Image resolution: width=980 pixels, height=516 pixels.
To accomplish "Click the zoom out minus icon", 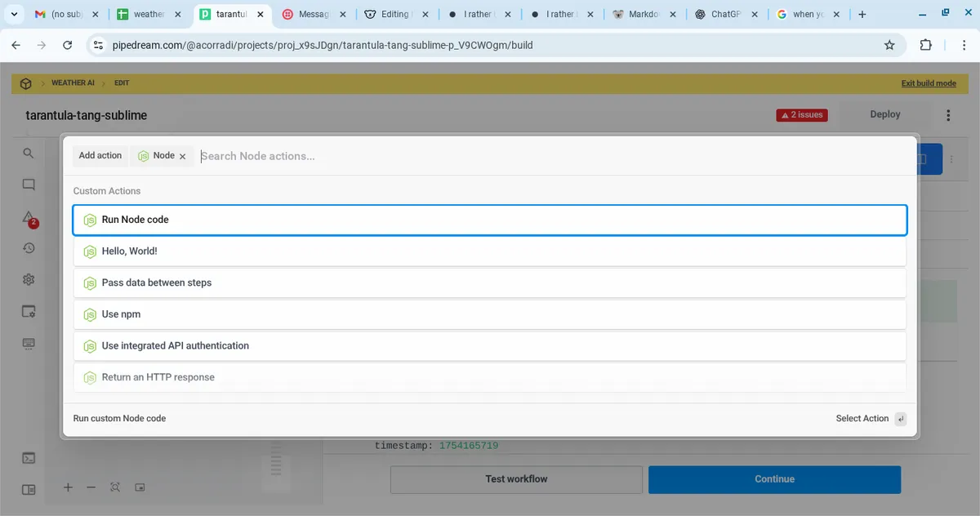I will [x=91, y=487].
